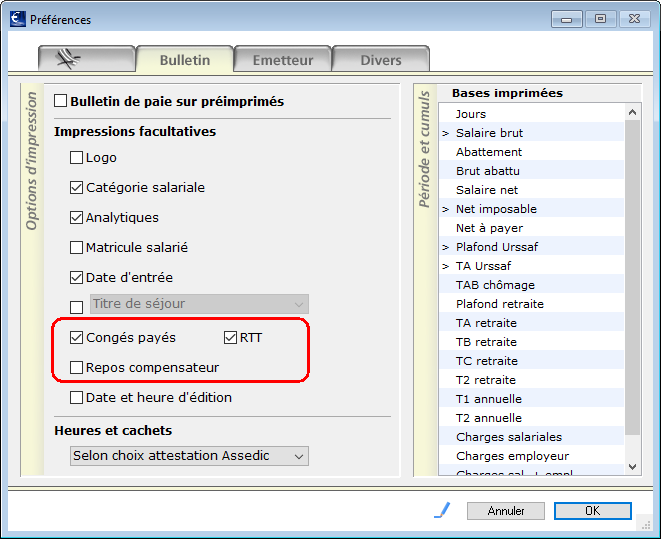The width and height of the screenshot is (661, 539).
Task: Select the Salaire brut row
Action: pyautogui.click(x=532, y=133)
